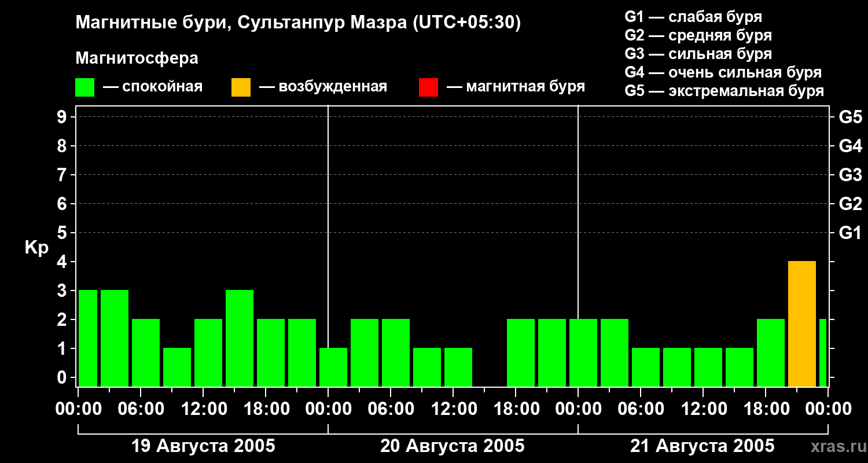The image size is (868, 463).
Task: Click the '18:00' time label under 21 August
Action: pos(766,409)
